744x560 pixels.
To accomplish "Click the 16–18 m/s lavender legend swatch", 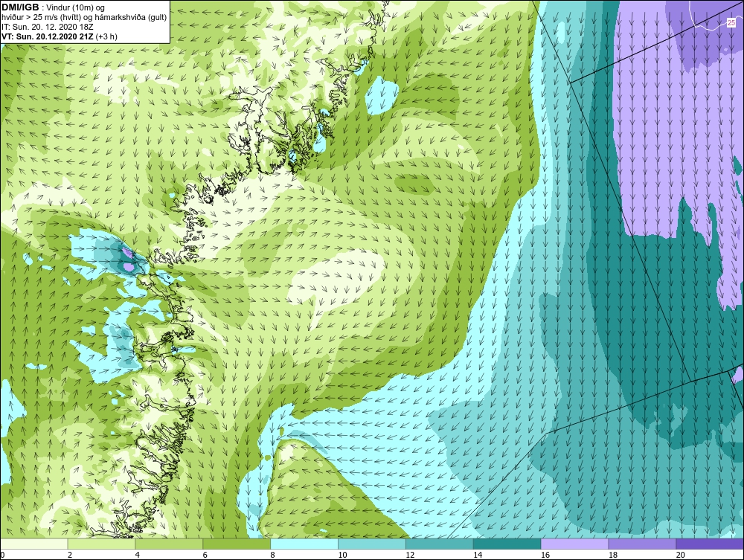I will (x=574, y=544).
